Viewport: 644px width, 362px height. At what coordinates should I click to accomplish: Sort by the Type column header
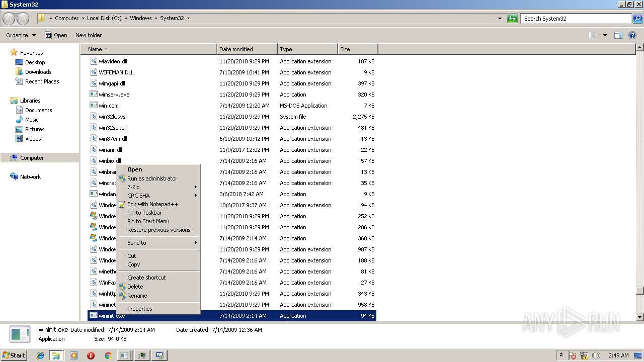click(307, 49)
